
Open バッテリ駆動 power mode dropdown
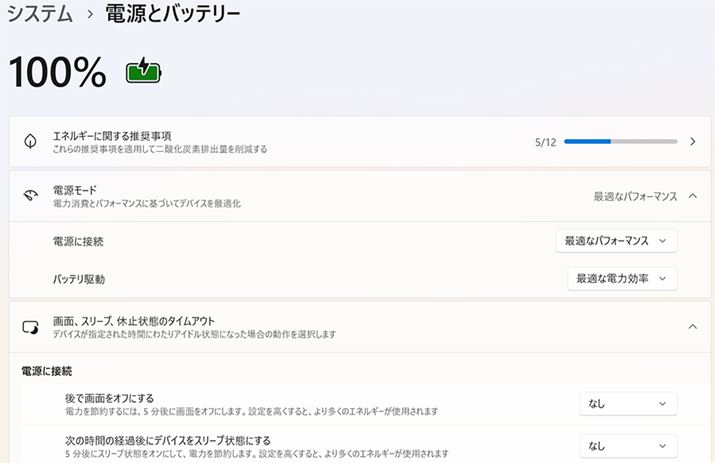pos(622,279)
